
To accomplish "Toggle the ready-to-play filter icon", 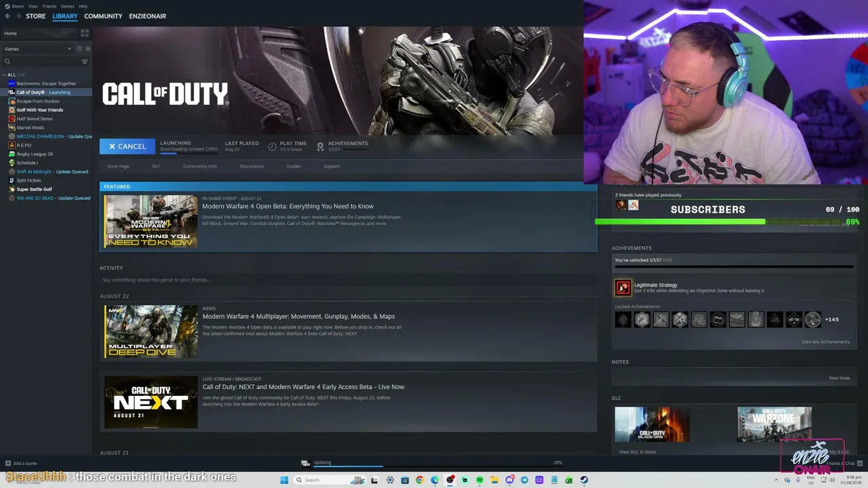I will 87,49.
